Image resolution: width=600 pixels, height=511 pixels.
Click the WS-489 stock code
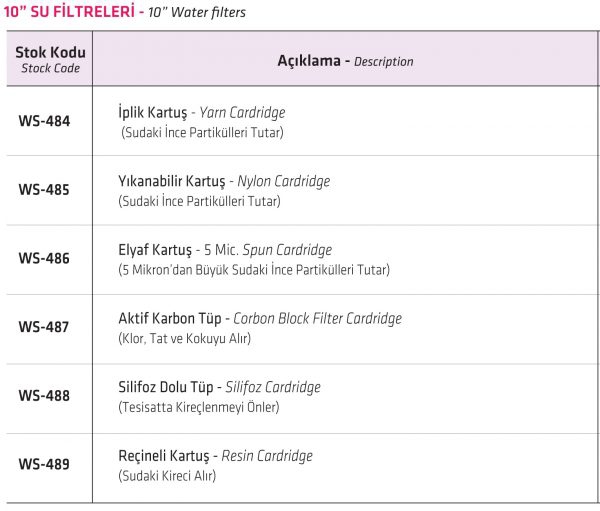(44, 464)
